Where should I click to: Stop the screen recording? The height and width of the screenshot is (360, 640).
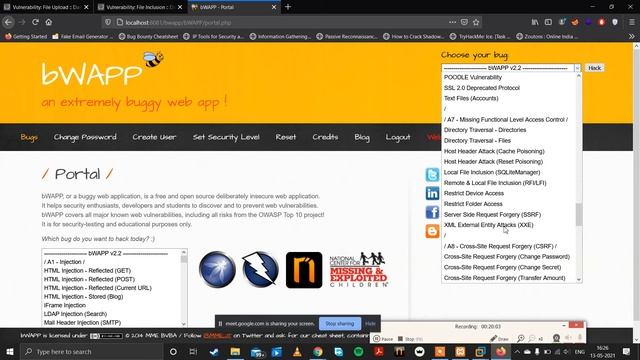point(410,339)
